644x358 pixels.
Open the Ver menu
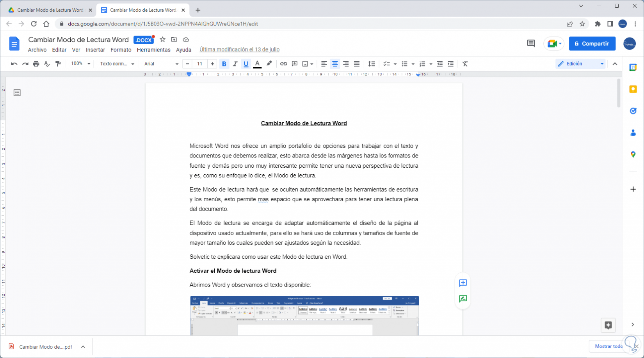(76, 50)
